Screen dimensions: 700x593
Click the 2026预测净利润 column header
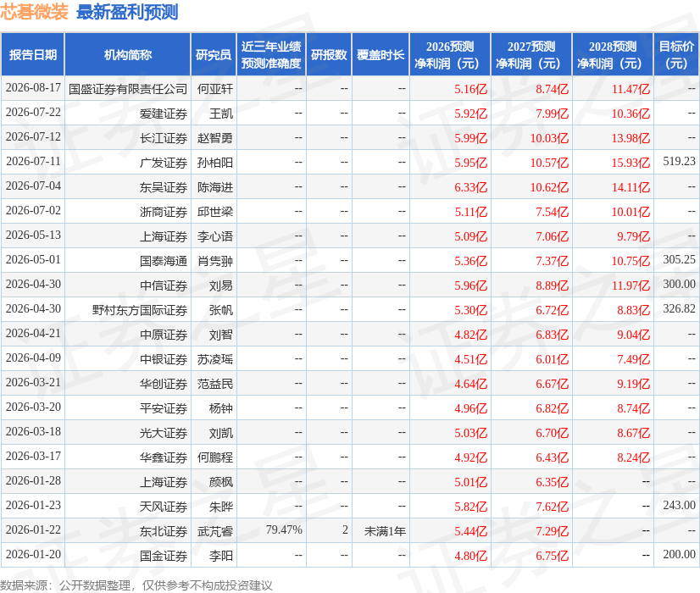tap(450, 54)
